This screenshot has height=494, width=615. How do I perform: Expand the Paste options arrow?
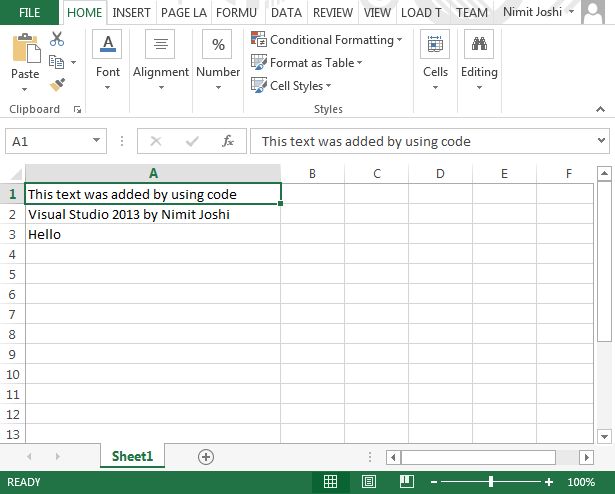coord(24,89)
